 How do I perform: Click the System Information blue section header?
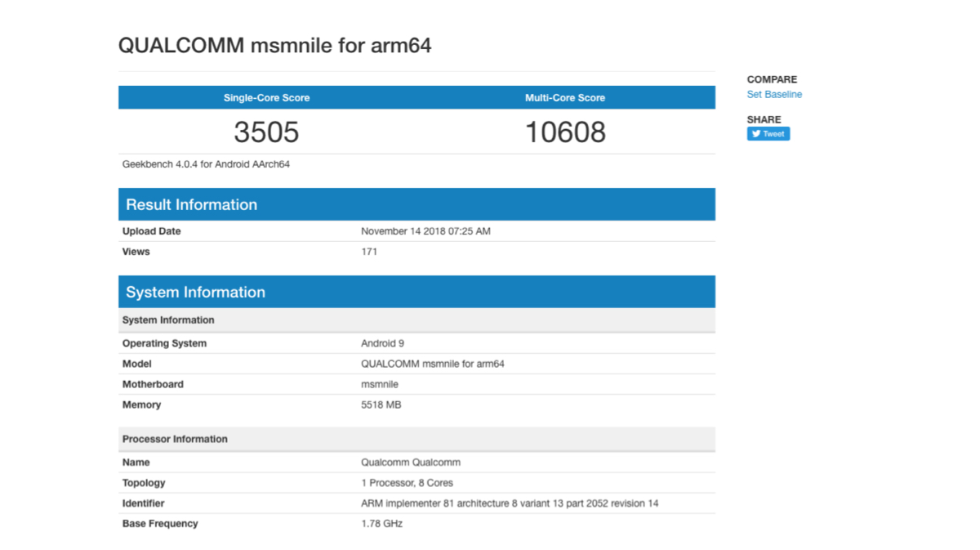point(195,293)
